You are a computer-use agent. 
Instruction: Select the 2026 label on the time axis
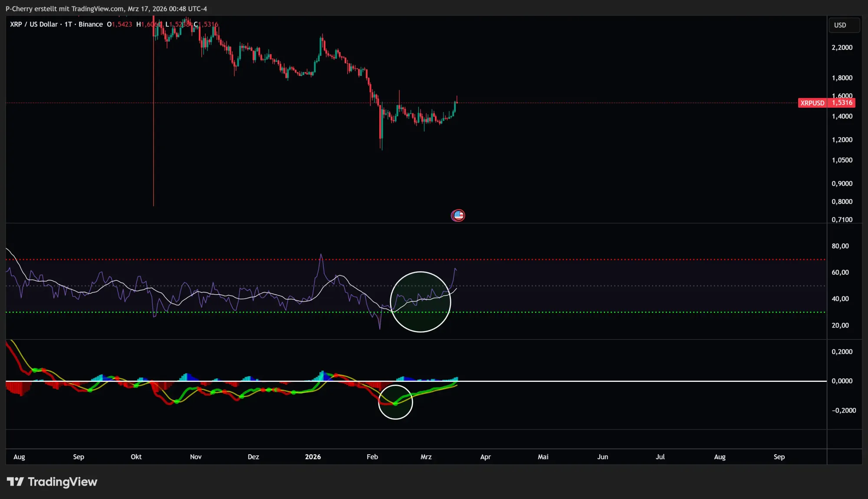[313, 456]
